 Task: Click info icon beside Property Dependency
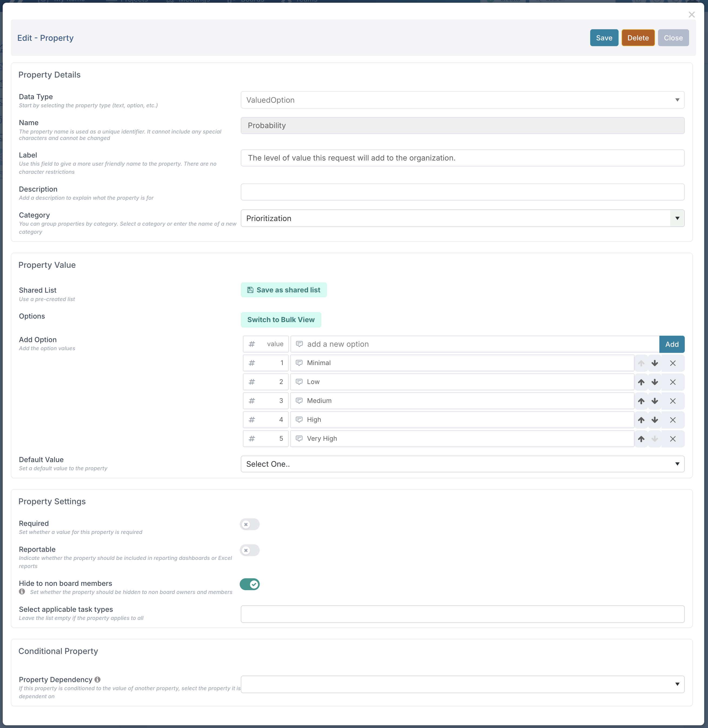(98, 679)
